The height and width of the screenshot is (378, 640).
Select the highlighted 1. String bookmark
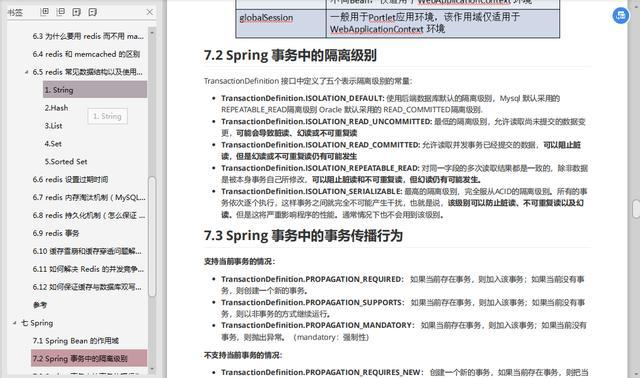[x=95, y=89]
